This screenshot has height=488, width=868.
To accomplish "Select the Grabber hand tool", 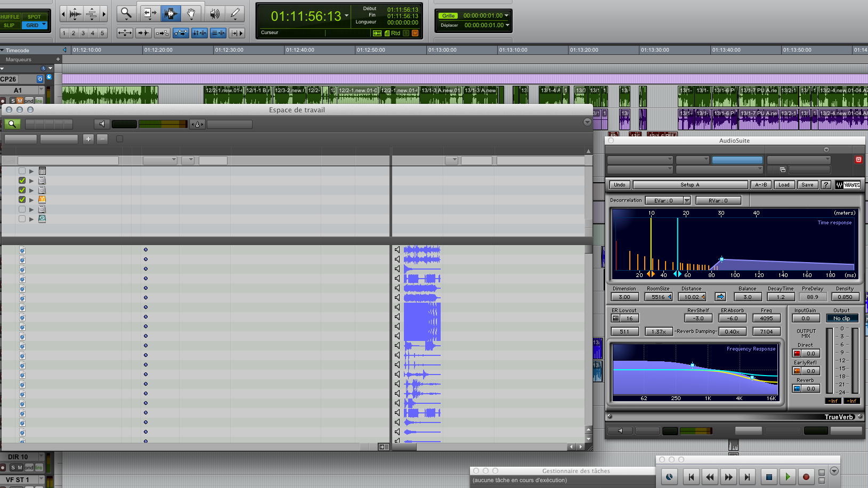I will pyautogui.click(x=191, y=13).
